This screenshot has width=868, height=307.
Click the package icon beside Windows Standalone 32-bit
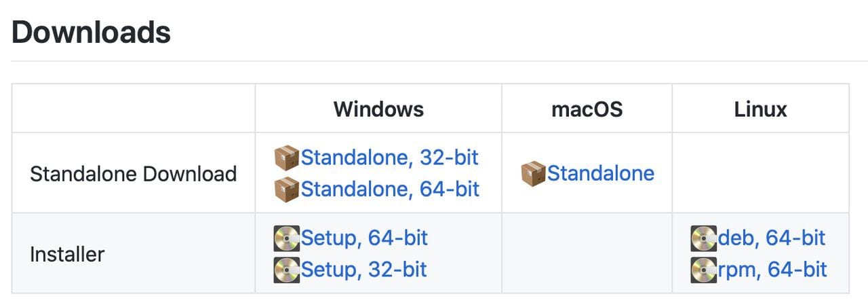point(286,158)
